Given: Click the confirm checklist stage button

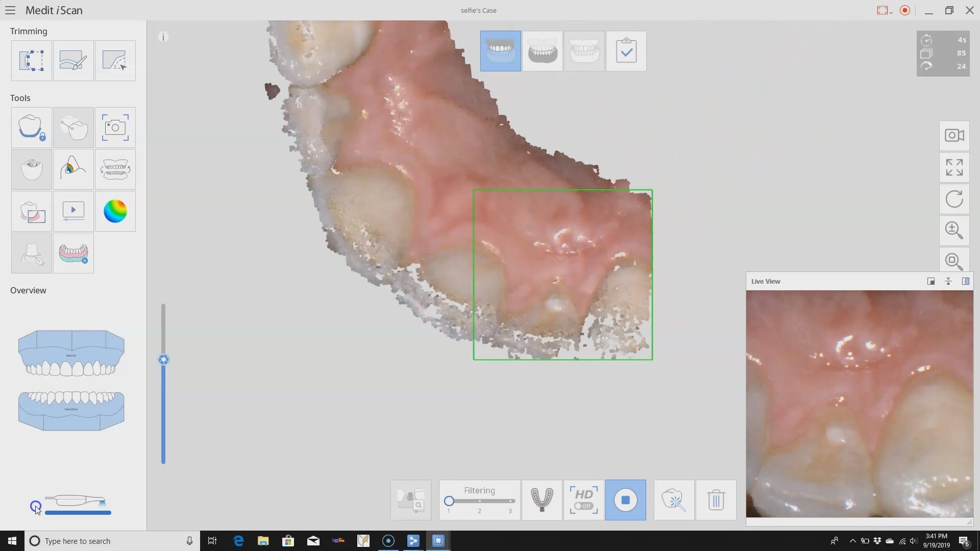Looking at the screenshot, I should (626, 51).
